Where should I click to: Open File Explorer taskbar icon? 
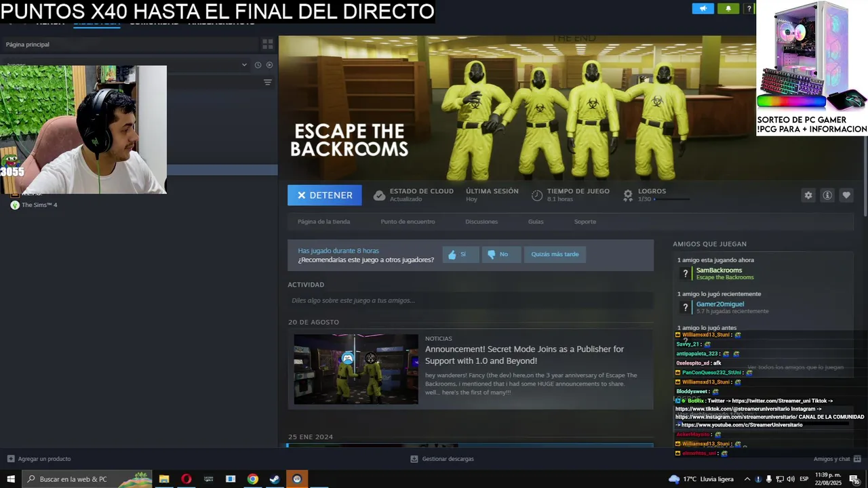164,479
